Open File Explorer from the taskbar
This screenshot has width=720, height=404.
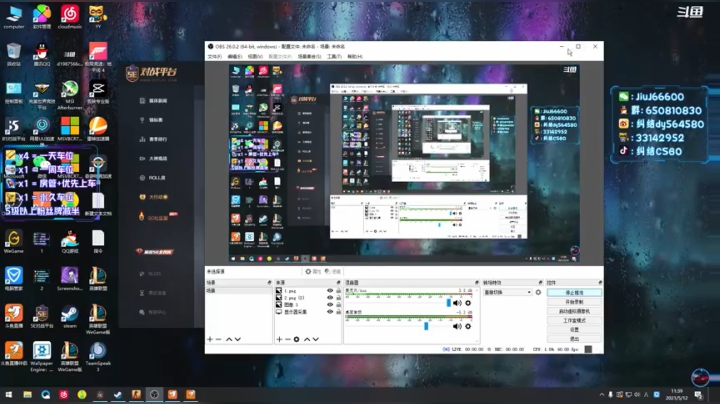[x=28, y=394]
